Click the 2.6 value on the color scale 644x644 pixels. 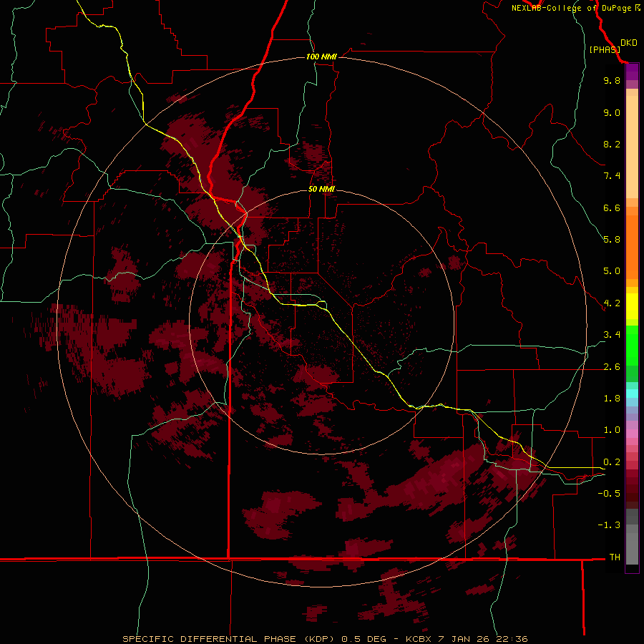click(612, 366)
